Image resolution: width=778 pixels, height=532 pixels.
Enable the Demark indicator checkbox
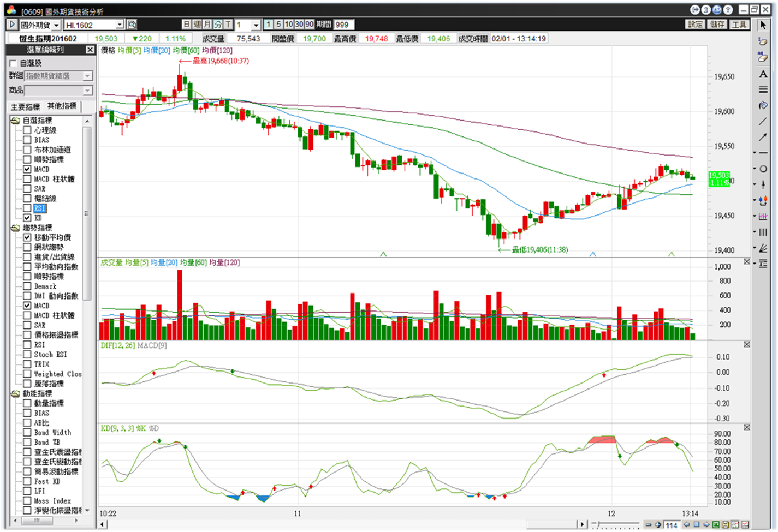tap(27, 286)
